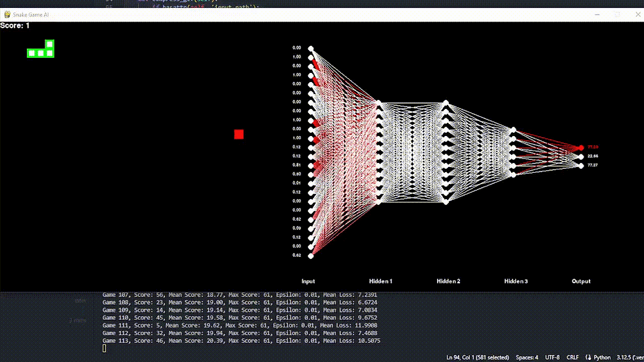Click the Hidden 3 layer label

pyautogui.click(x=516, y=281)
